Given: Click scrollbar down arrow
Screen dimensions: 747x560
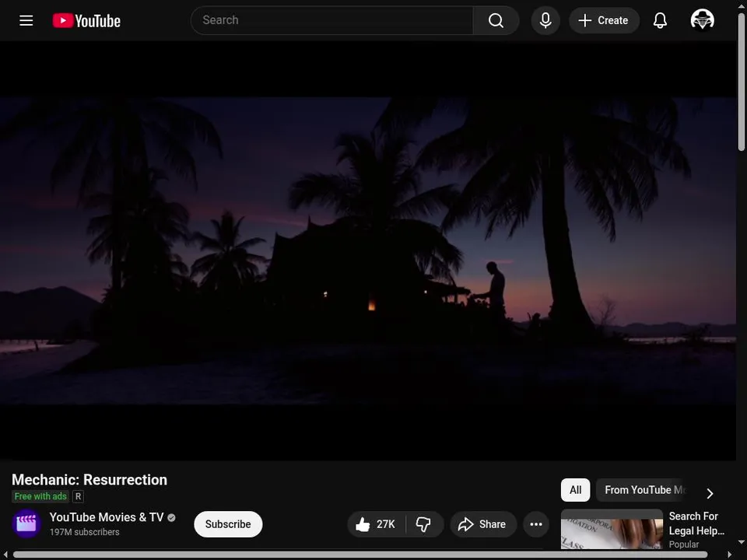Looking at the screenshot, I should click(742, 542).
